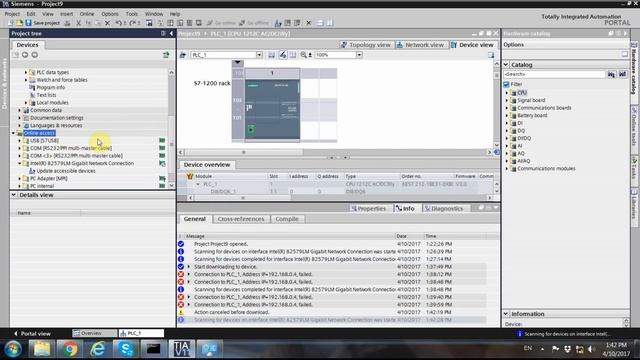Open the 100% zoom level dropdown
640x360 pixels.
pos(359,55)
